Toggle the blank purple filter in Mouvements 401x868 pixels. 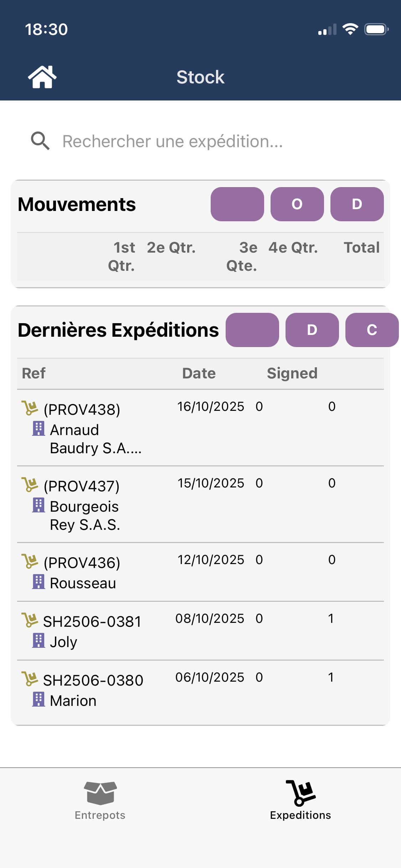[237, 204]
